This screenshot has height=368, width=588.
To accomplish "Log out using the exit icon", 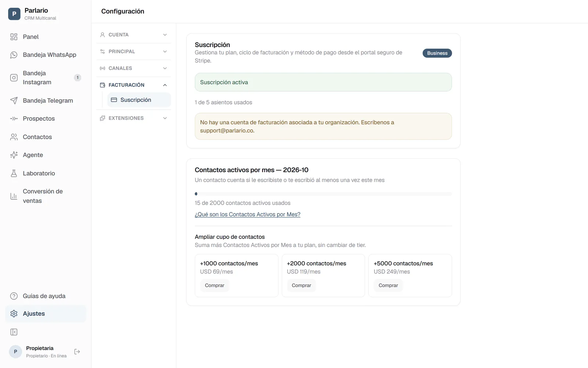I will pos(77,352).
